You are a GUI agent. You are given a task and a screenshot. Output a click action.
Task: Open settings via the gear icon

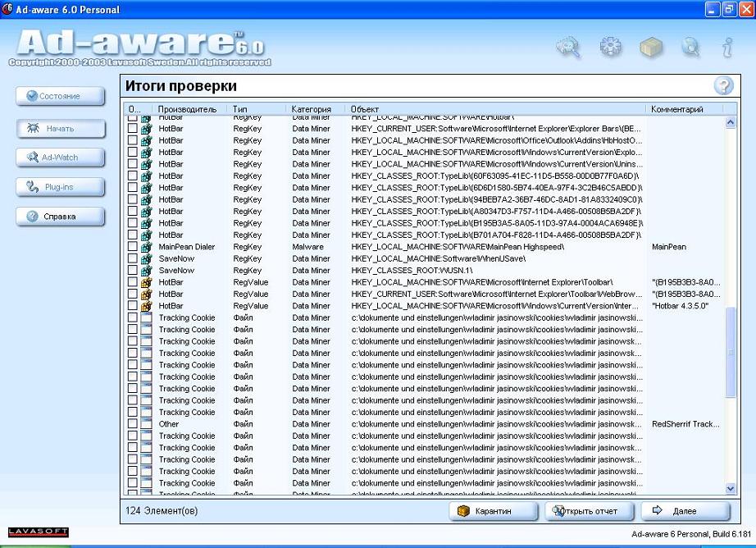tap(610, 47)
